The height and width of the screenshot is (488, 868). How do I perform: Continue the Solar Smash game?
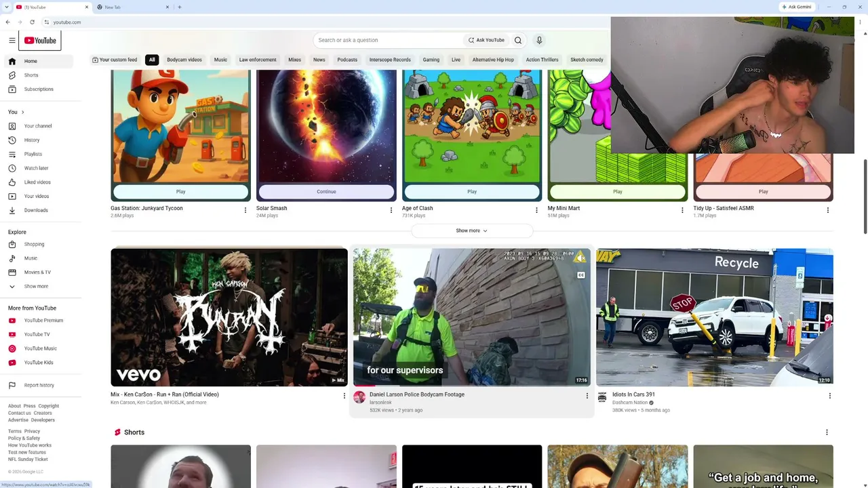pyautogui.click(x=326, y=192)
